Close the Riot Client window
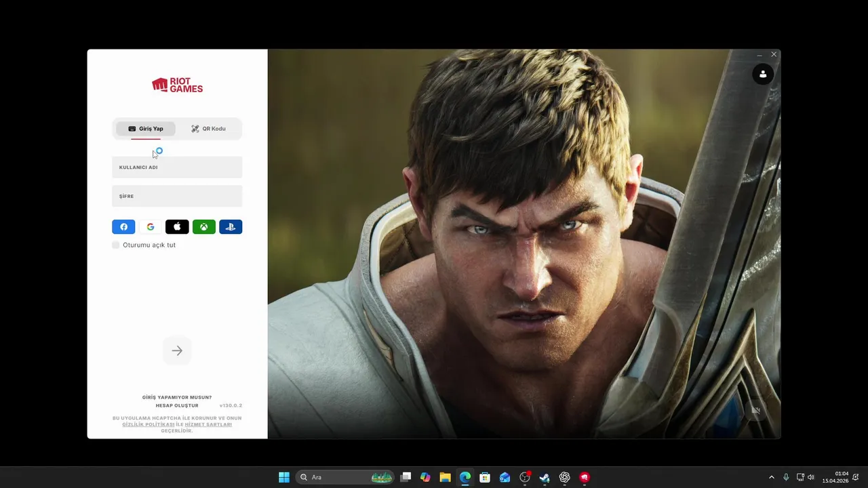Image resolution: width=868 pixels, height=488 pixels. (774, 54)
